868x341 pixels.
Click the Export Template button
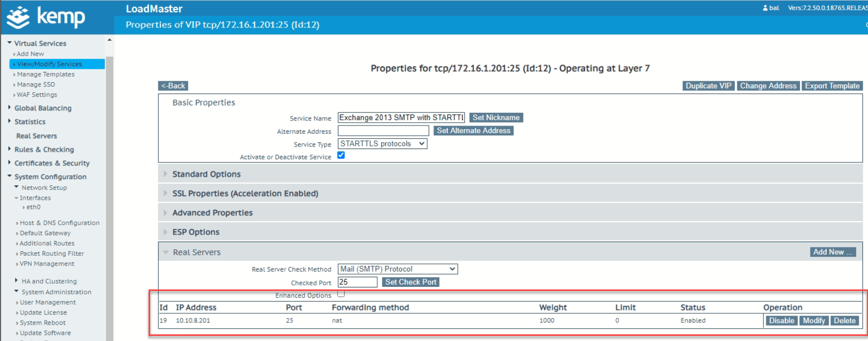click(832, 86)
